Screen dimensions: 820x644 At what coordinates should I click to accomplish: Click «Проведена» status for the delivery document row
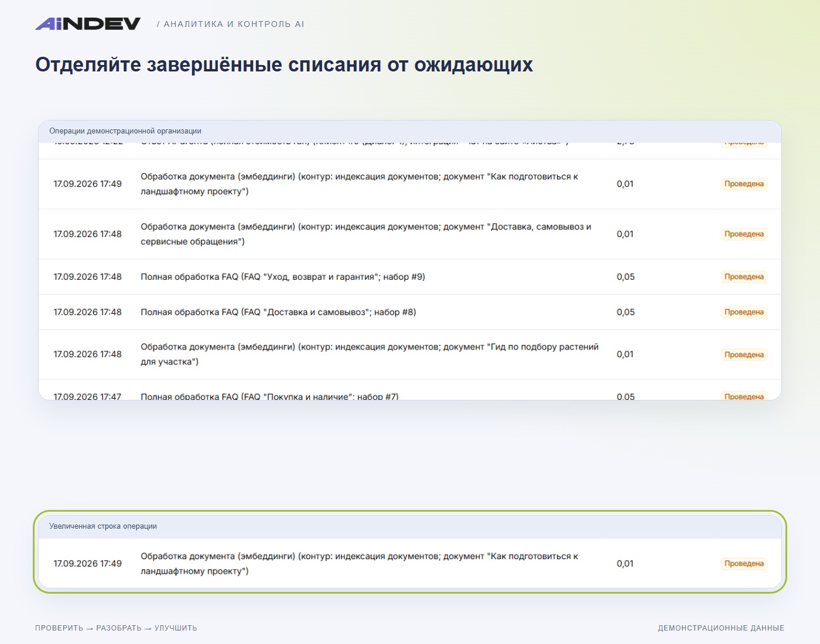(x=744, y=234)
